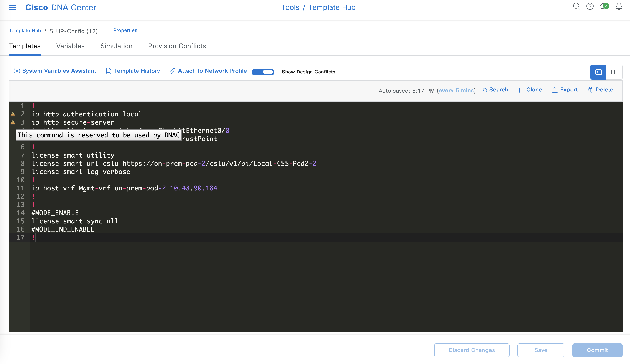Image resolution: width=630 pixels, height=364 pixels.
Task: Open the hamburger navigation menu
Action: click(x=13, y=7)
